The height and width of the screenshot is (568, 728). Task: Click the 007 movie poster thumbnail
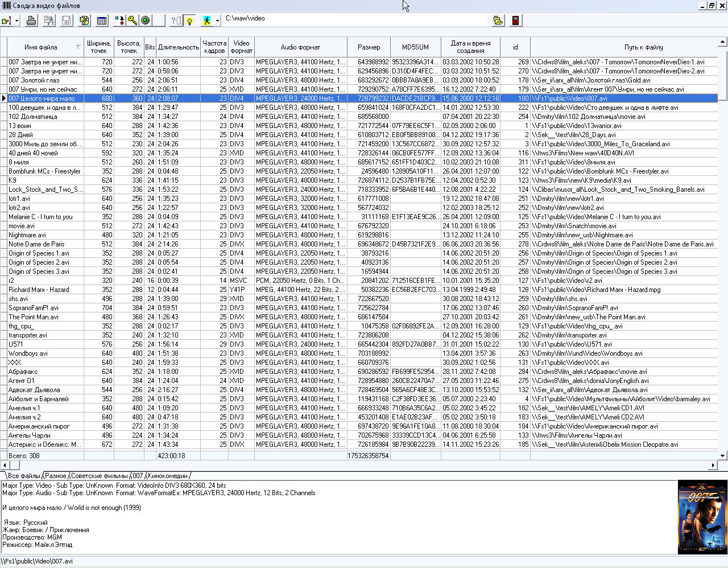[702, 517]
